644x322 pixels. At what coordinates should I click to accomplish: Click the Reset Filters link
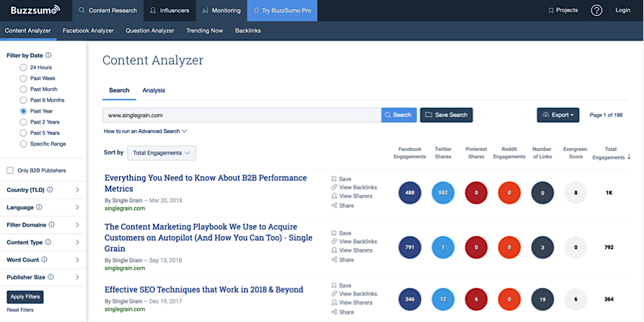(x=20, y=310)
